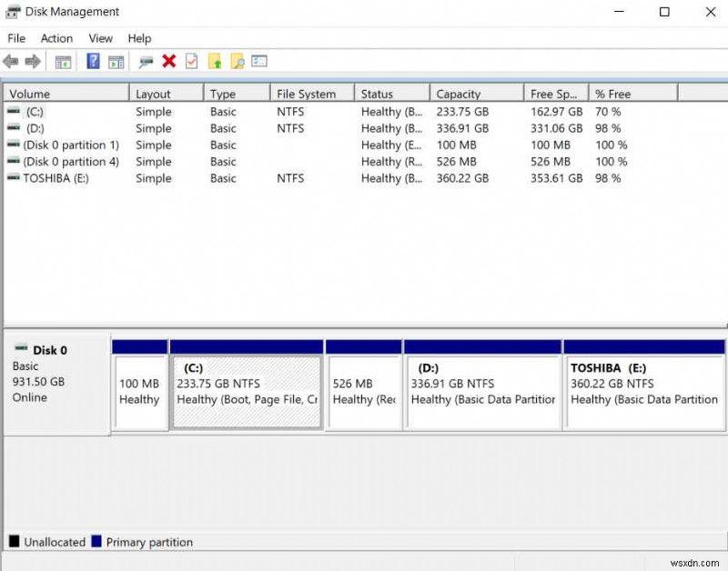
Task: Click the Unallocated legend label
Action: tap(55, 542)
